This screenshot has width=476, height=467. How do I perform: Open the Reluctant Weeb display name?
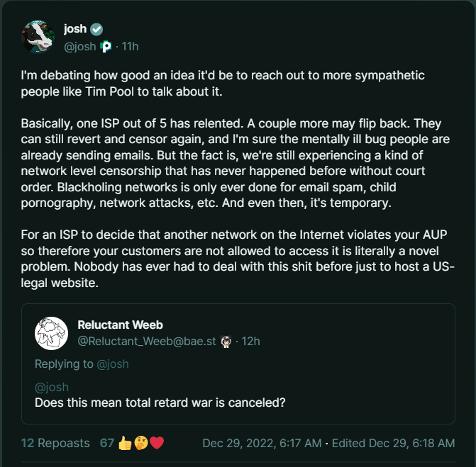point(119,325)
